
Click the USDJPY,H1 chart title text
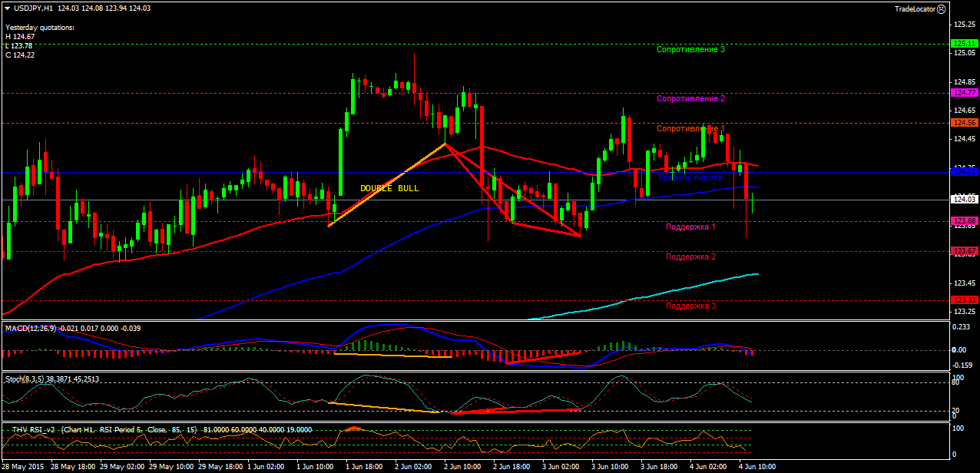tap(34, 8)
